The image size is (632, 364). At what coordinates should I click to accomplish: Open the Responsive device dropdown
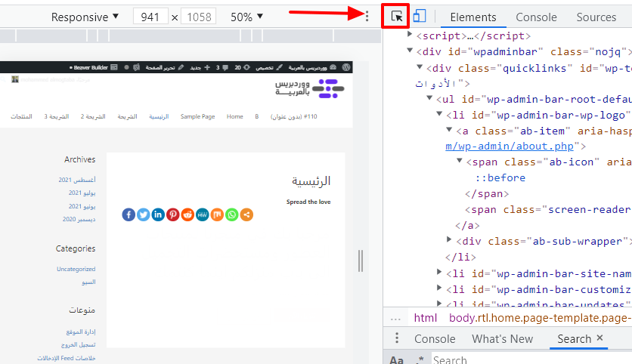[85, 17]
